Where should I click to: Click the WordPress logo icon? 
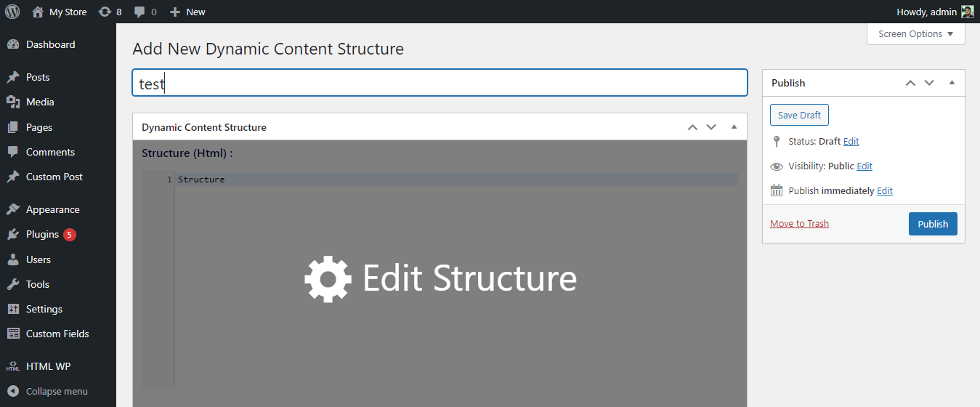[x=12, y=12]
